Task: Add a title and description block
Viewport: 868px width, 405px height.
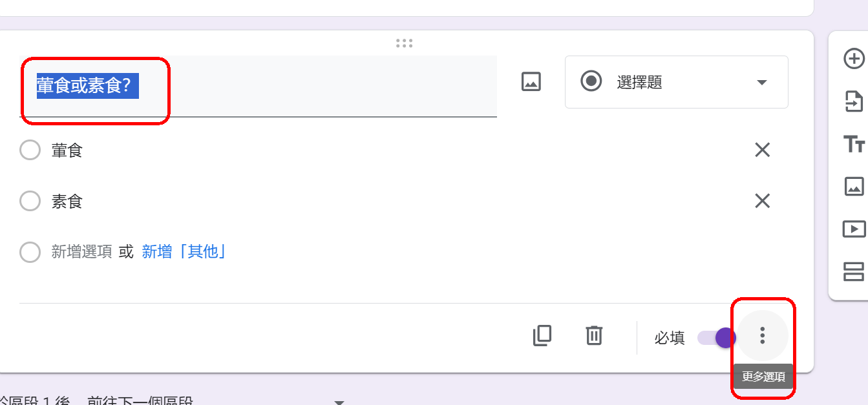Action: pos(854,144)
